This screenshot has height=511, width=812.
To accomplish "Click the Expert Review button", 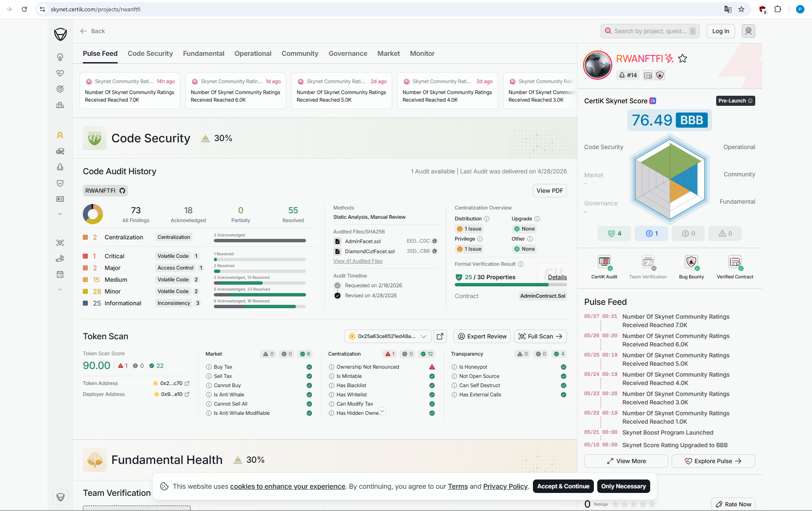I will click(x=482, y=336).
